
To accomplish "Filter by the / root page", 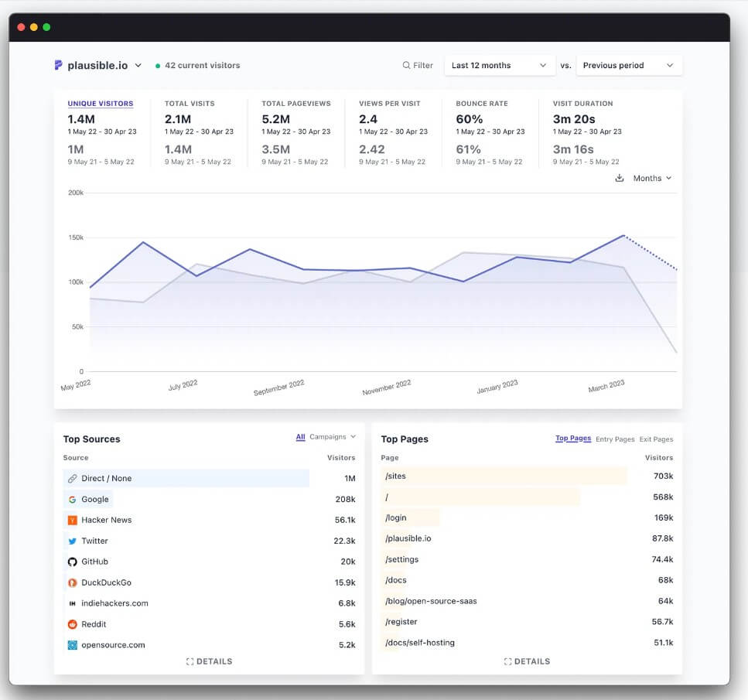I will (387, 497).
